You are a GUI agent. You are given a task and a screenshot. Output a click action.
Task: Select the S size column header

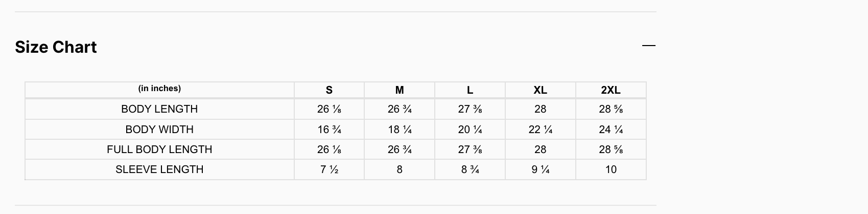click(329, 90)
